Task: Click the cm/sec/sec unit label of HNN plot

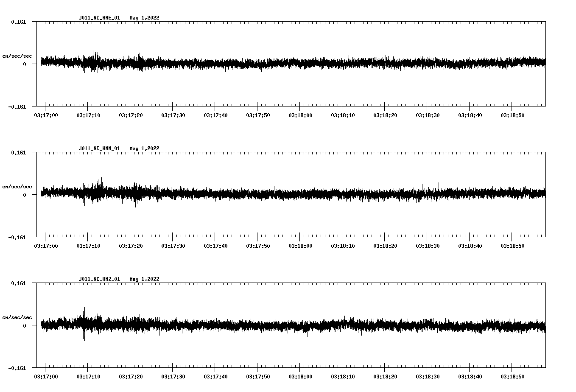Action: 17,187
